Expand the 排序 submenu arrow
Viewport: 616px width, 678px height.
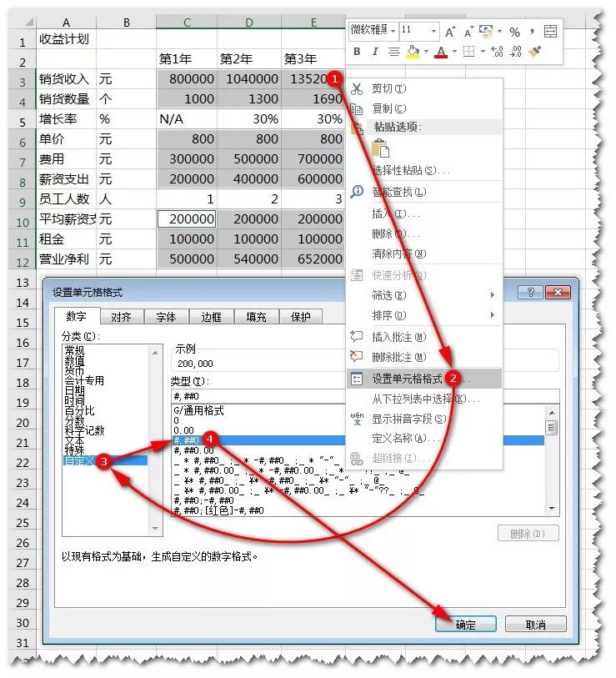492,314
